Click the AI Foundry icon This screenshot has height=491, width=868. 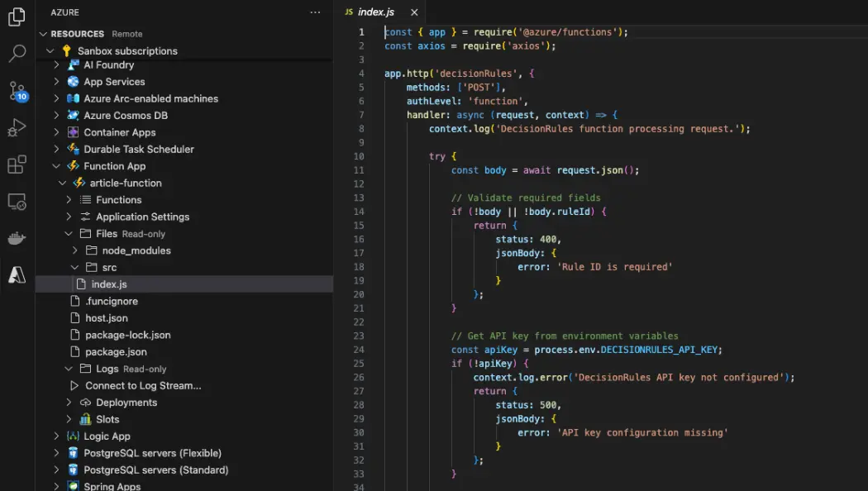pyautogui.click(x=73, y=64)
